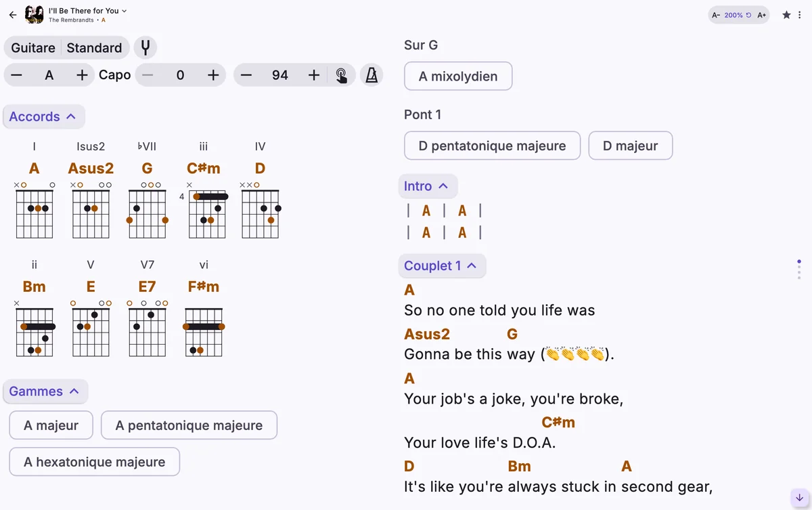Increase the capo position
This screenshot has height=510, width=812.
213,75
